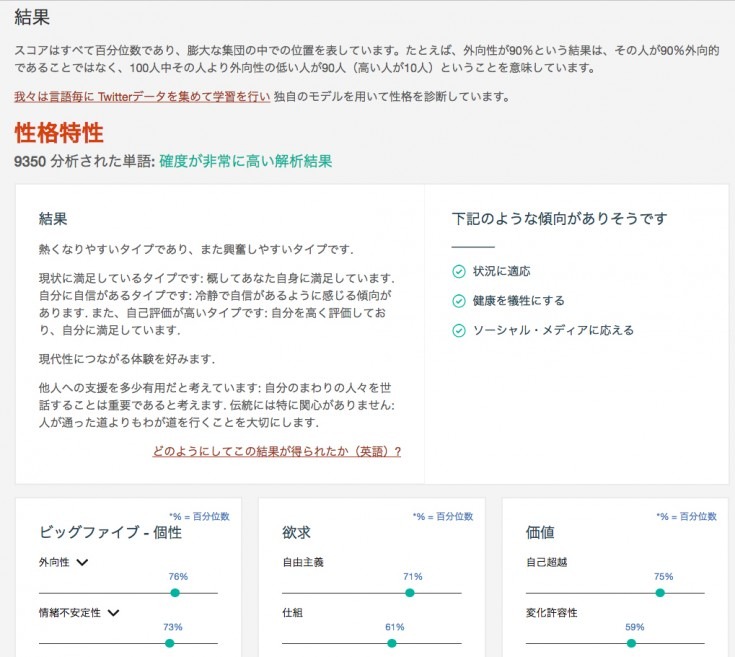Click the checkmark icon beside 状況に適応

tap(459, 271)
